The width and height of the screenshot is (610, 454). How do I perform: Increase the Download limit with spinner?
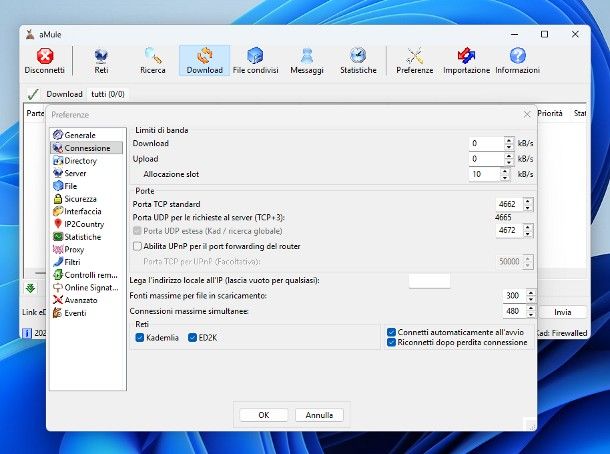(x=509, y=140)
